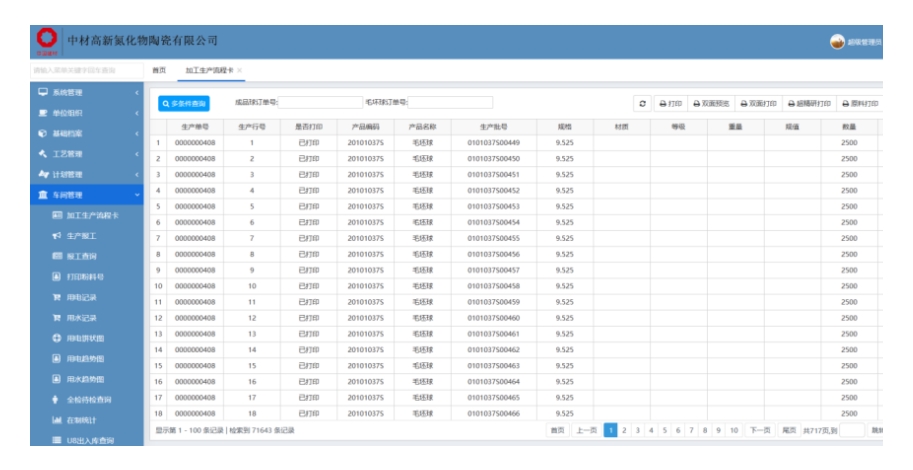Switch to the 首页 tab
This screenshot has width=913, height=470.
pos(159,70)
